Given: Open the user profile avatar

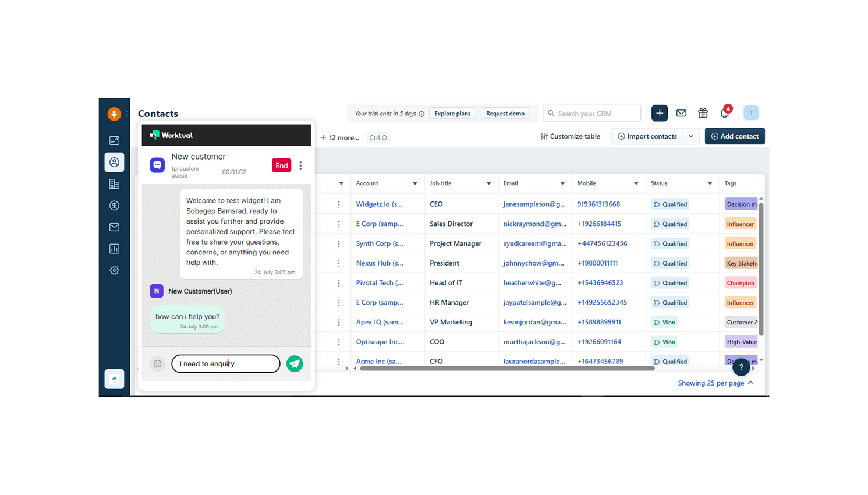Looking at the screenshot, I should [x=751, y=112].
